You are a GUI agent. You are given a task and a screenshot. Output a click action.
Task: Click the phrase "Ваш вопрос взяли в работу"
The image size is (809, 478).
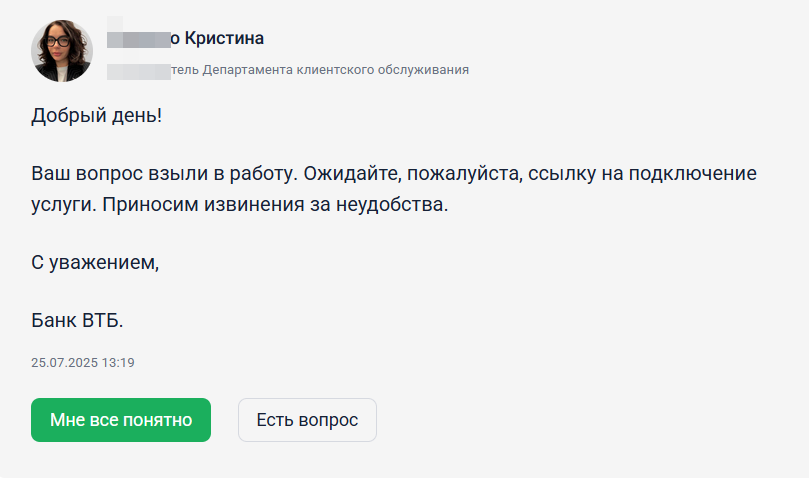coord(163,173)
